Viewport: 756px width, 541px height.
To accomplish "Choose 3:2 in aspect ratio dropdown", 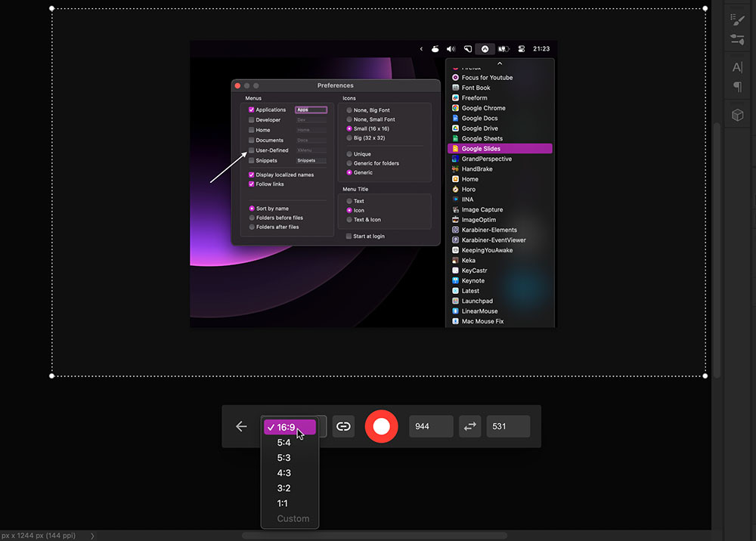I will pos(290,488).
